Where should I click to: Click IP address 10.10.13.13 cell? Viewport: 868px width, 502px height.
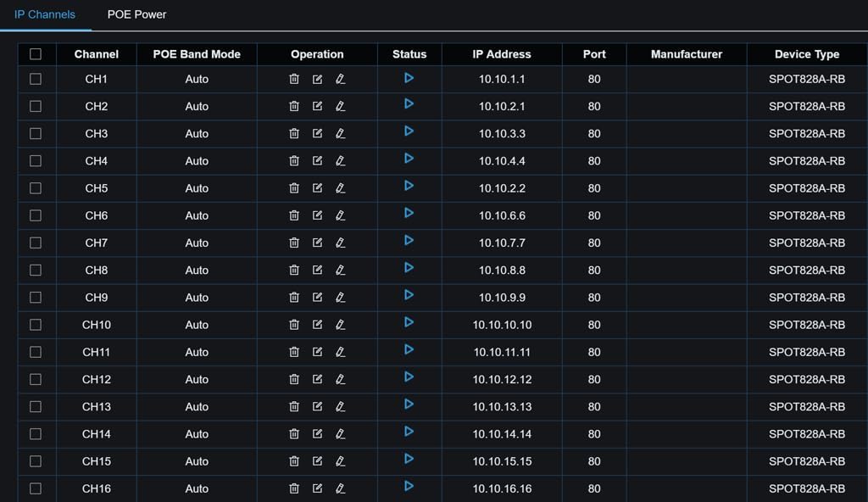[x=501, y=407]
